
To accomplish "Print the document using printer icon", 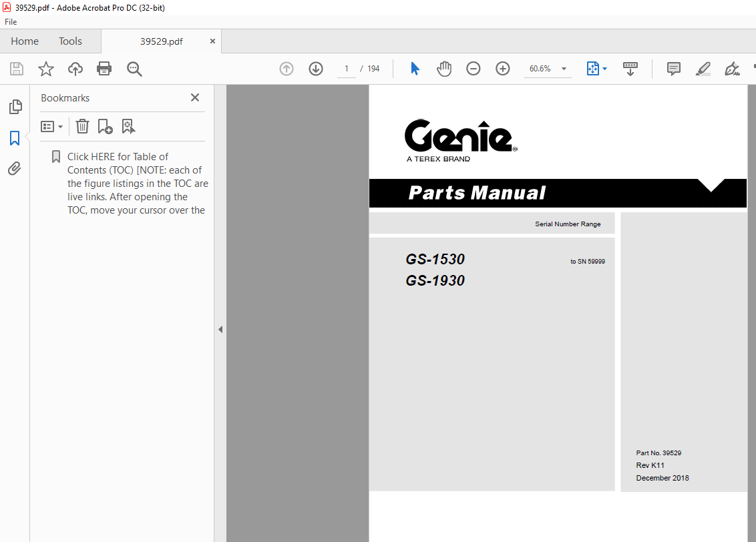I will click(104, 69).
